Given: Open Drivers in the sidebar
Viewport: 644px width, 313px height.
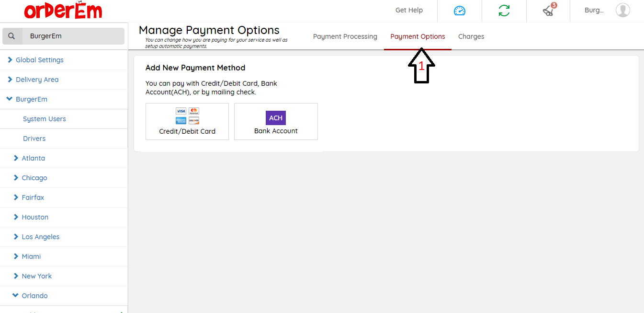Looking at the screenshot, I should click(x=34, y=139).
